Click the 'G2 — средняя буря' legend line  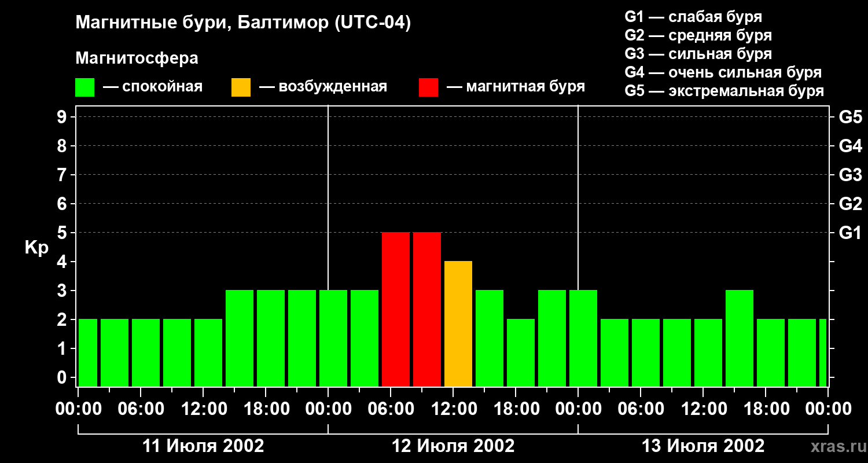698,35
